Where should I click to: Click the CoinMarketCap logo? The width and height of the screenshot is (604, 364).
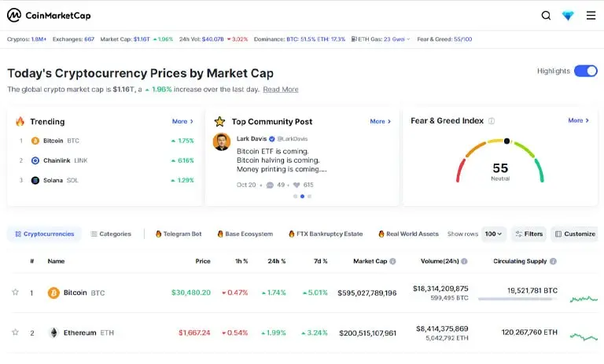click(x=49, y=16)
